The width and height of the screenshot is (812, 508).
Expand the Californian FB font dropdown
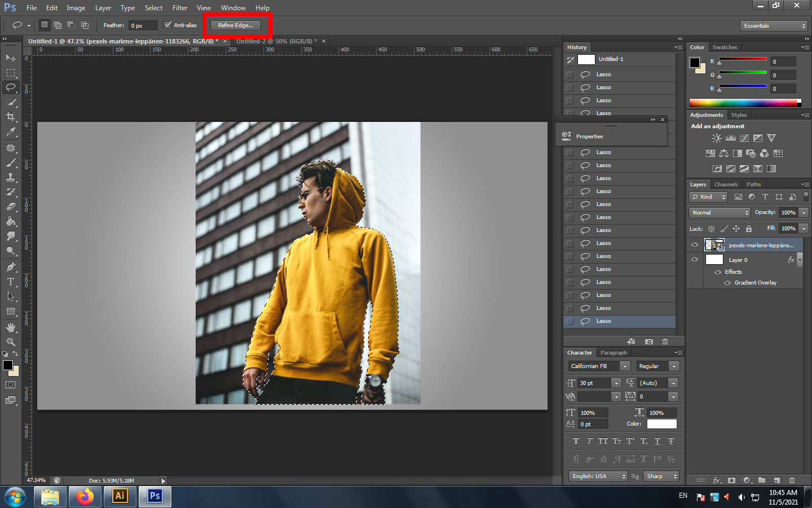click(624, 366)
